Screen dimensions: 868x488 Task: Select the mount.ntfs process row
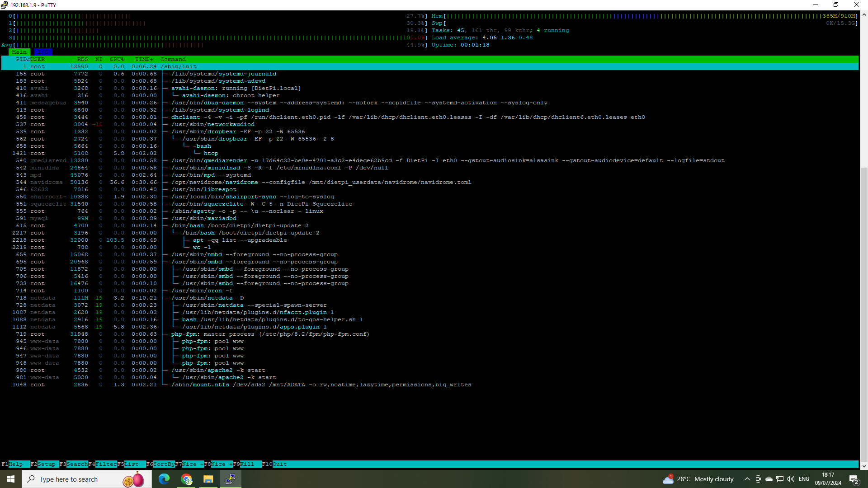(429, 385)
